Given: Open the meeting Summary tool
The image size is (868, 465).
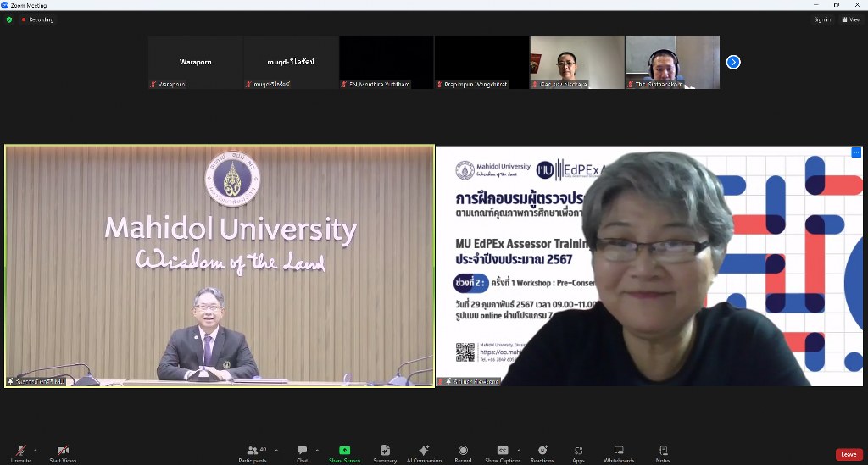Looking at the screenshot, I should [x=385, y=453].
